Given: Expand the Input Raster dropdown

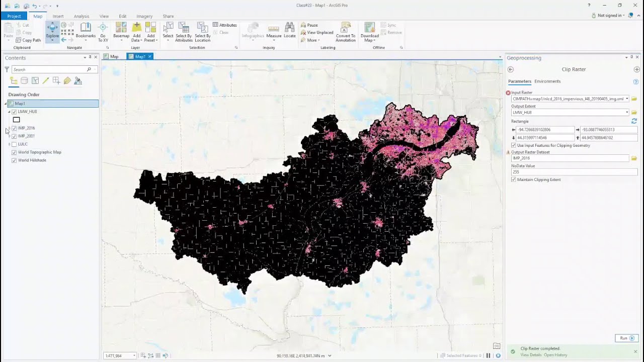Looking at the screenshot, I should click(x=627, y=99).
